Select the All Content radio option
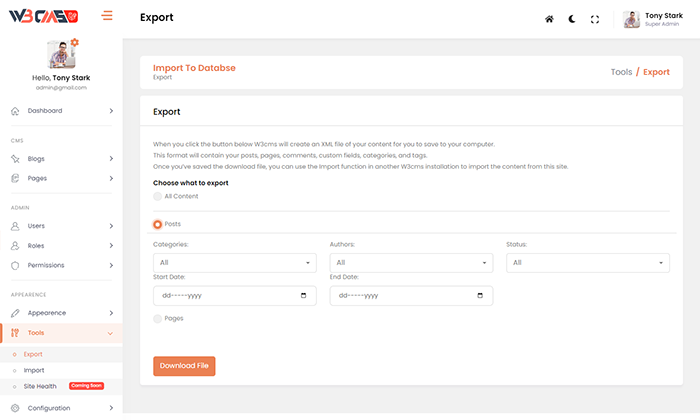Image resolution: width=700 pixels, height=420 pixels. [158, 197]
